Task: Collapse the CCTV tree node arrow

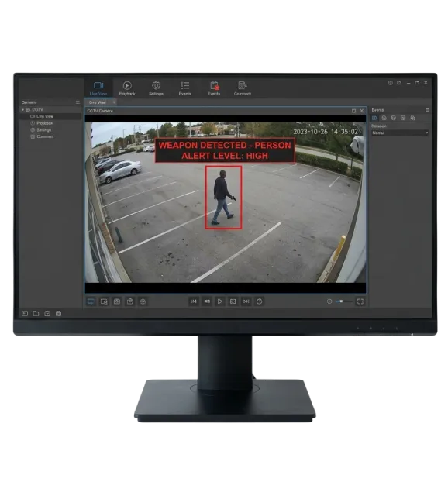Action: click(22, 110)
